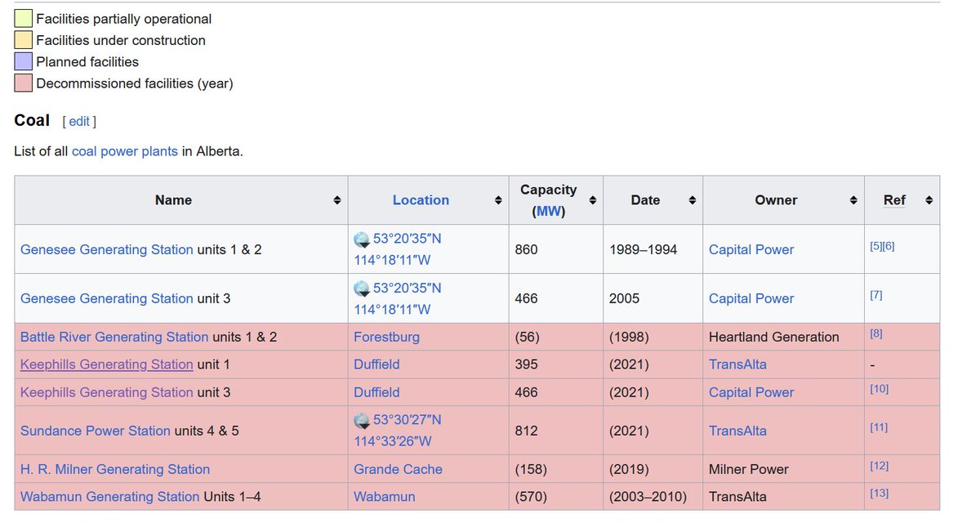Screen dimensions: 980x528
Task: Open the Location header link
Action: pos(421,200)
